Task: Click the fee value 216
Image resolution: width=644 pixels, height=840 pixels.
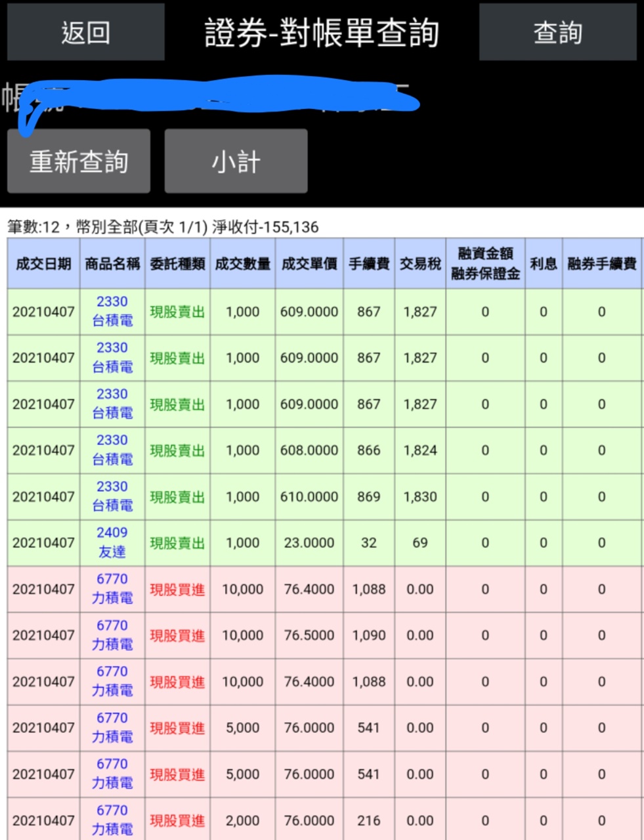Action: click(x=369, y=820)
